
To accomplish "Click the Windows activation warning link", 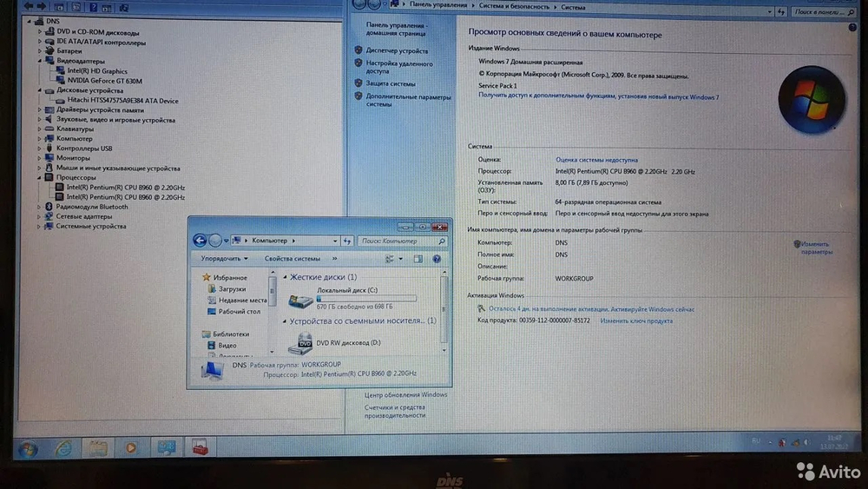I will pos(591,309).
